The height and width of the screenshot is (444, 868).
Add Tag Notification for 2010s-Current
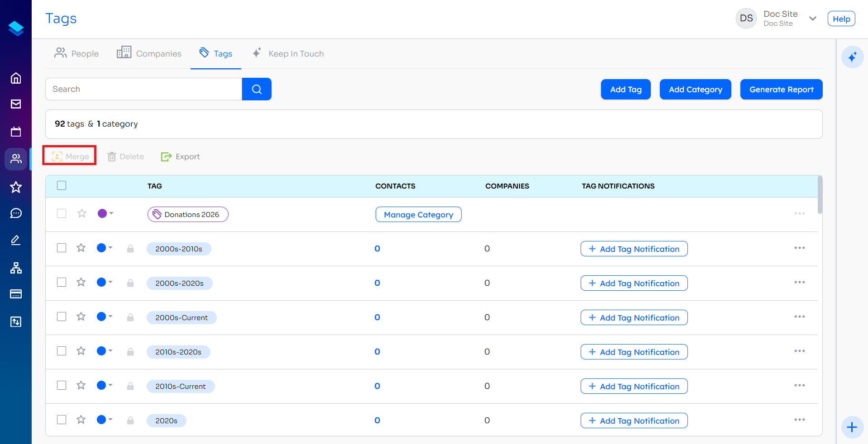[x=634, y=386]
